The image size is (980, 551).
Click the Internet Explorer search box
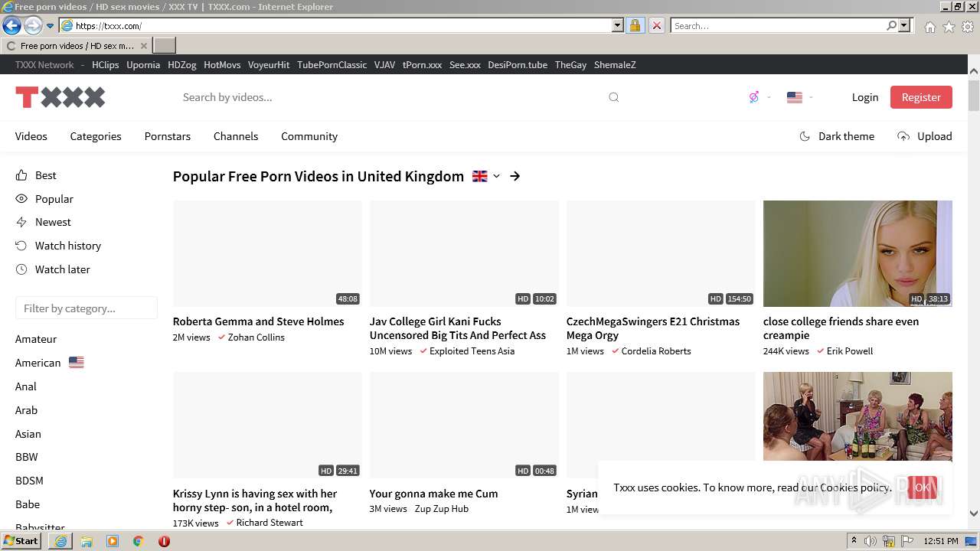tap(778, 26)
